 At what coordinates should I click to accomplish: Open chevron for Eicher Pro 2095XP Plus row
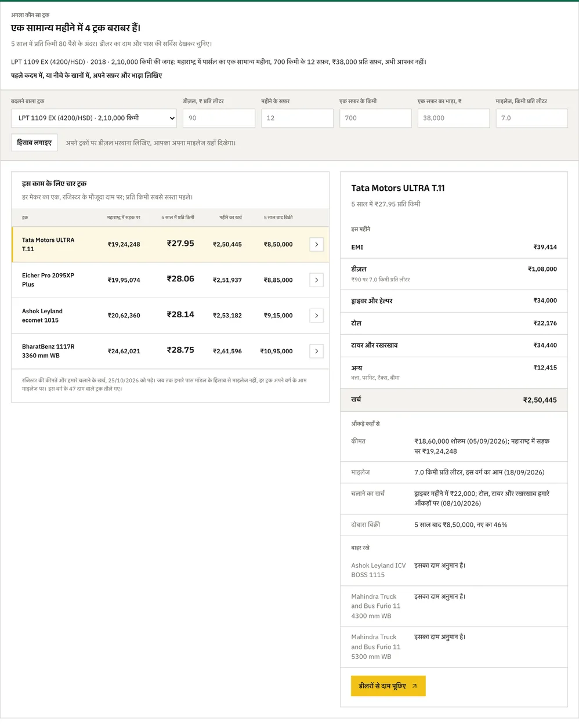316,280
